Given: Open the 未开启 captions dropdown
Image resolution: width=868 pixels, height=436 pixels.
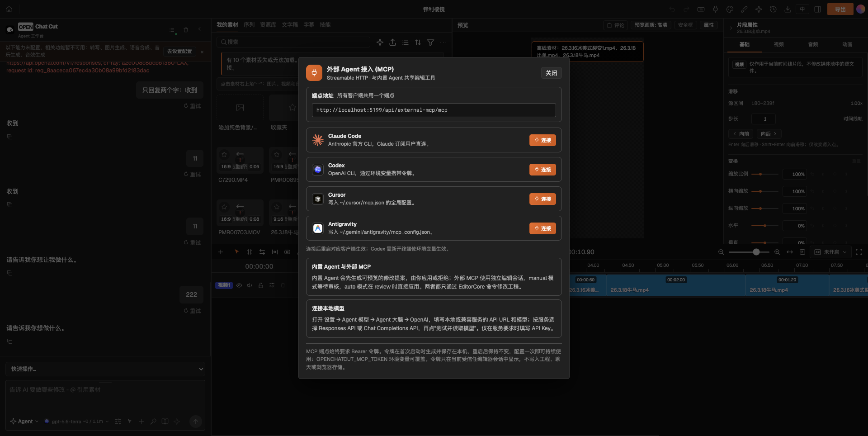Looking at the screenshot, I should coord(831,252).
